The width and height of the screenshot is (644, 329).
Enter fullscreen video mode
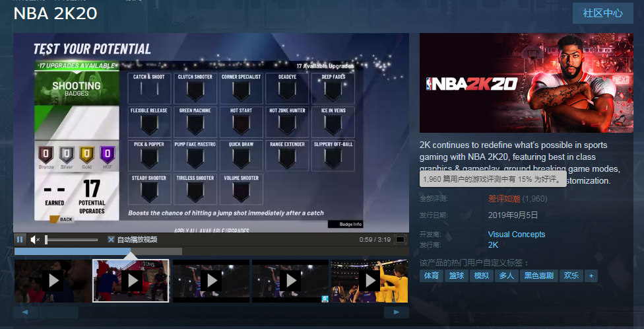click(400, 239)
